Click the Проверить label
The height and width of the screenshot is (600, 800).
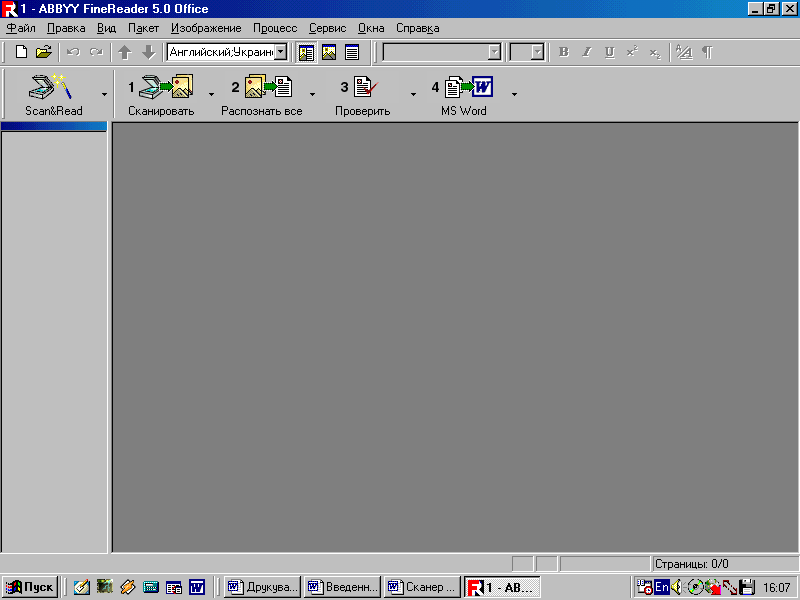363,111
